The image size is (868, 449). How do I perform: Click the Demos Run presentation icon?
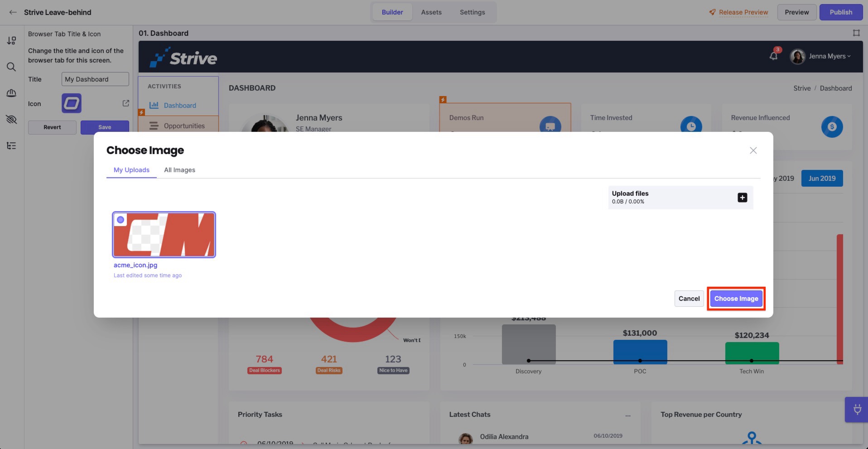(x=550, y=126)
